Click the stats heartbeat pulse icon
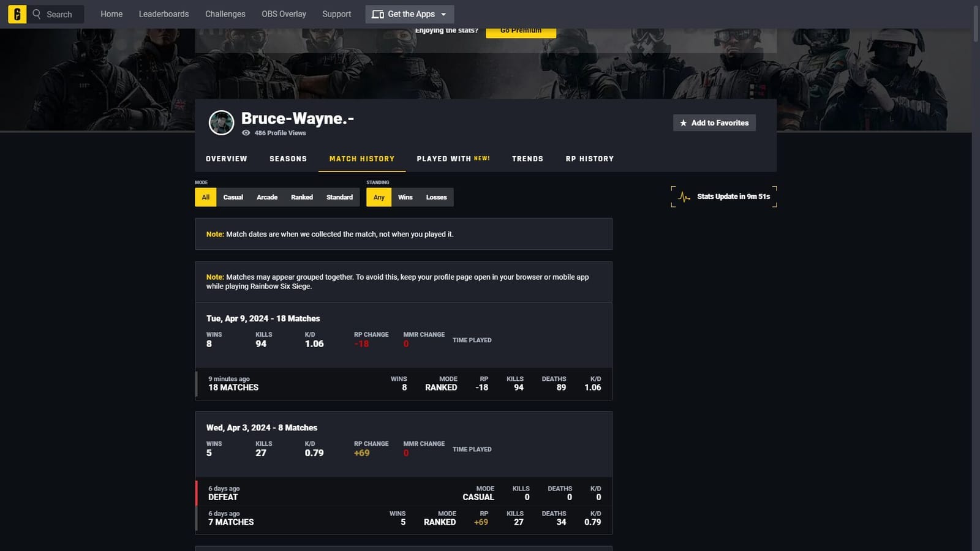Screen dimensions: 980x551 click(x=682, y=196)
